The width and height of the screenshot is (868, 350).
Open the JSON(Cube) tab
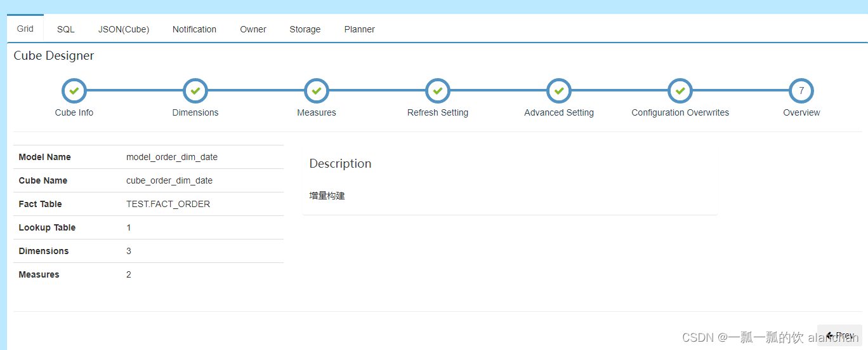(x=124, y=29)
